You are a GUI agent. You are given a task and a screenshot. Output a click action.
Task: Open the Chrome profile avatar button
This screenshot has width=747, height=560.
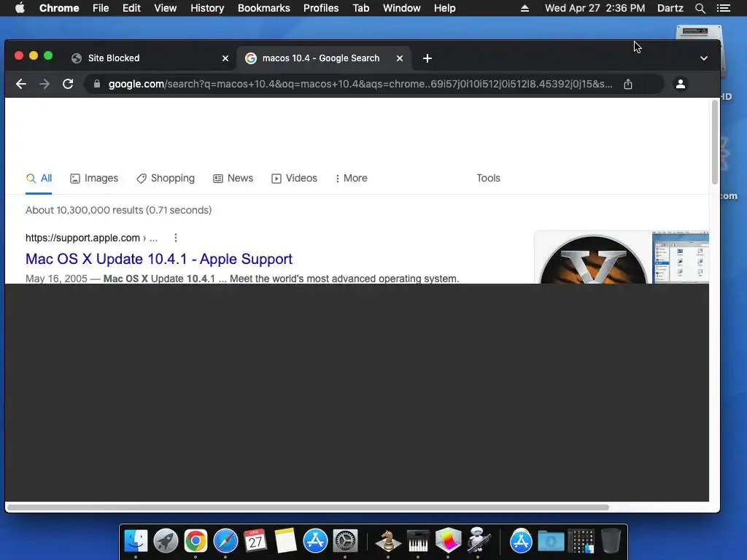(x=681, y=85)
